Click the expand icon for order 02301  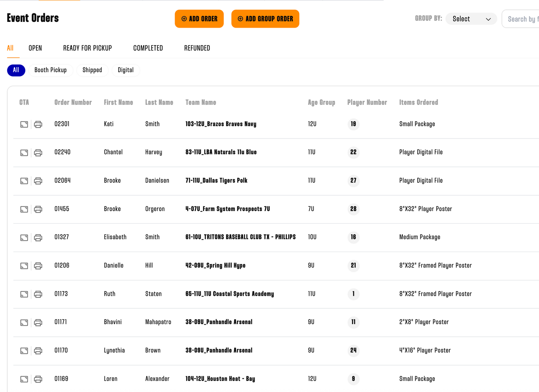pos(24,124)
